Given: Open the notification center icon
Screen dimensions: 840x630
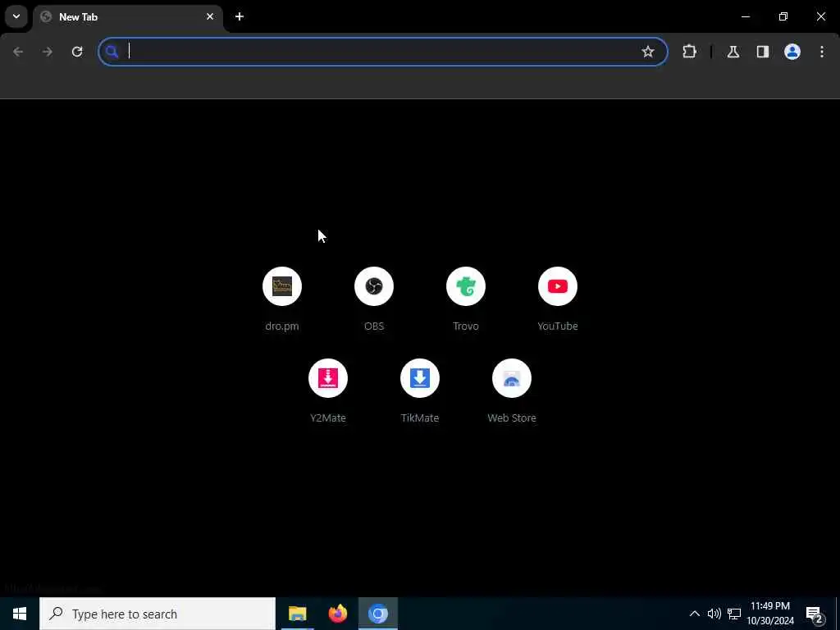Looking at the screenshot, I should pos(815,614).
